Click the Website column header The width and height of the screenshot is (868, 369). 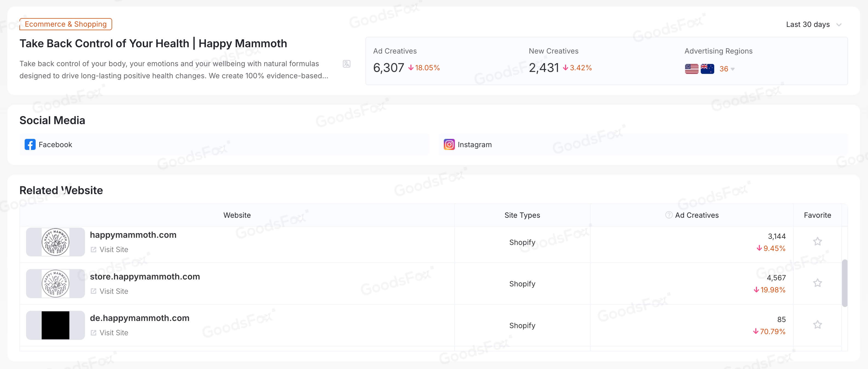tap(237, 215)
